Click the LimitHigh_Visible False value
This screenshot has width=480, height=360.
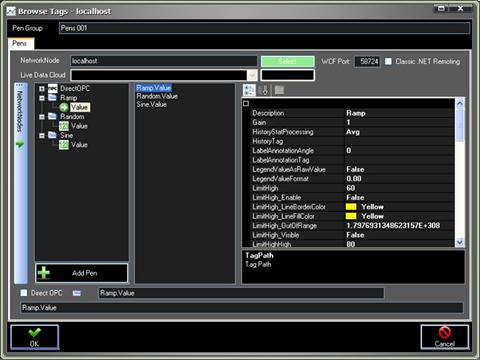coord(355,235)
